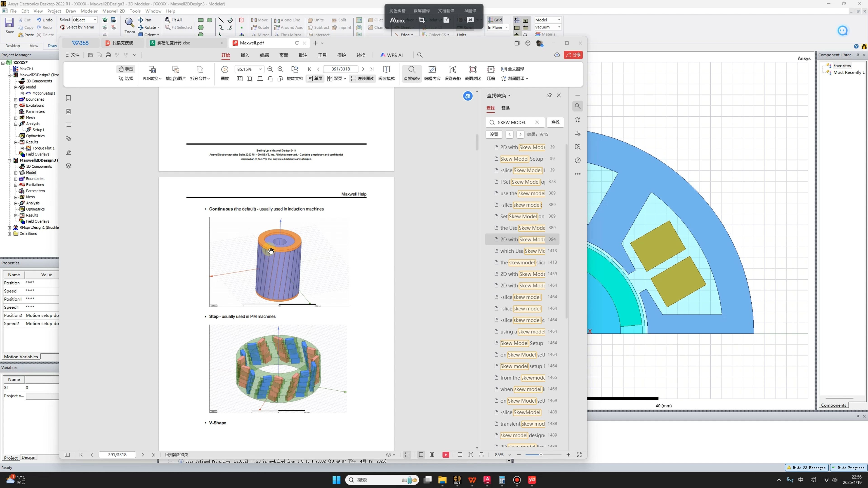868x488 pixels.
Task: Click the 设置 settings button in find panel
Action: coord(494,134)
